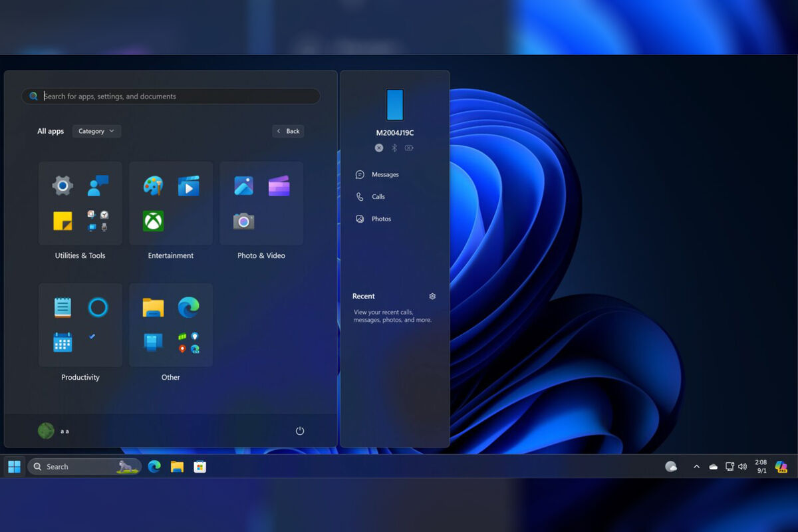Screen dimensions: 798x532
Task: Click the power button
Action: pyautogui.click(x=300, y=431)
